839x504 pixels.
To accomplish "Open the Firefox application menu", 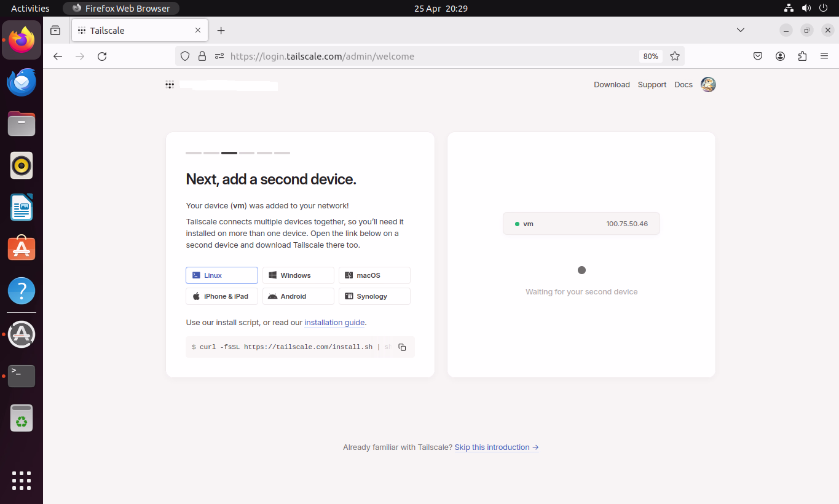I will tap(824, 56).
